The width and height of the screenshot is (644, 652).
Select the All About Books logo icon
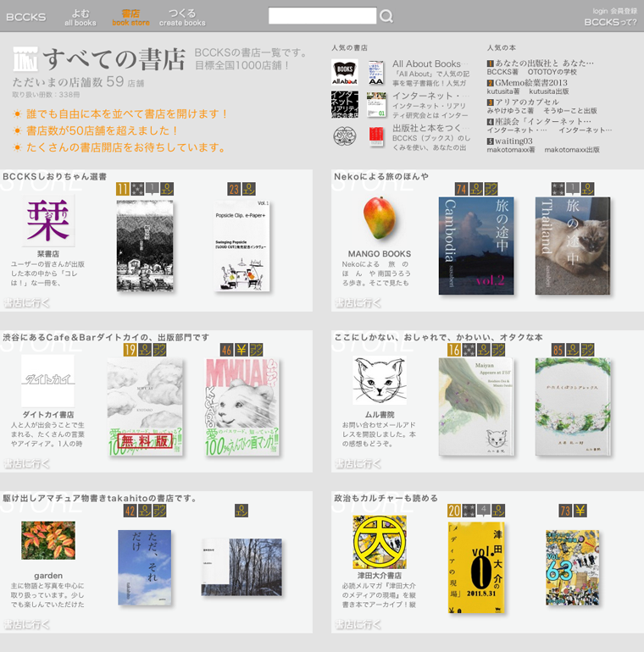point(344,72)
